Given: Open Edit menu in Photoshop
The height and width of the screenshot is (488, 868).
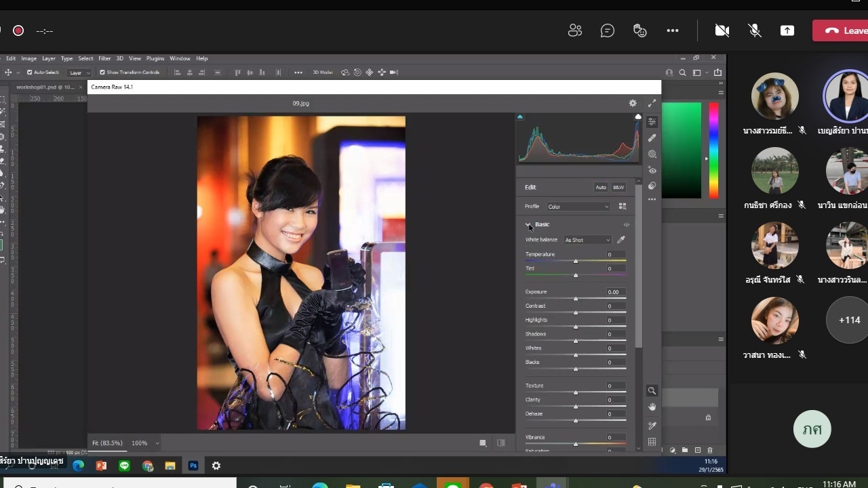Looking at the screenshot, I should tap(11, 58).
